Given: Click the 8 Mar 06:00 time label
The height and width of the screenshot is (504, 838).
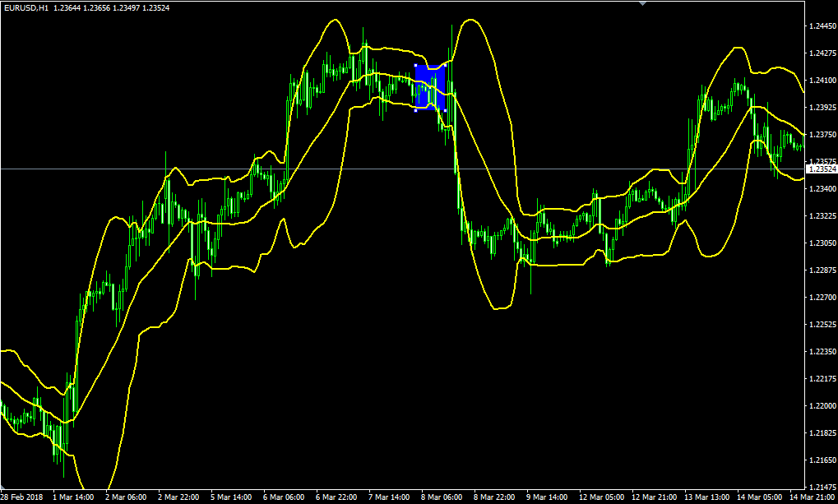Looking at the screenshot, I should (x=442, y=497).
